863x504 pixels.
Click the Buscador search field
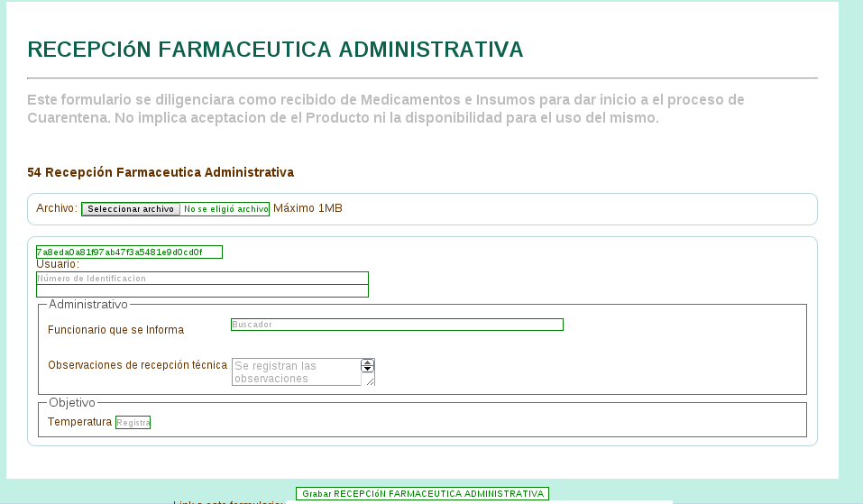(397, 325)
